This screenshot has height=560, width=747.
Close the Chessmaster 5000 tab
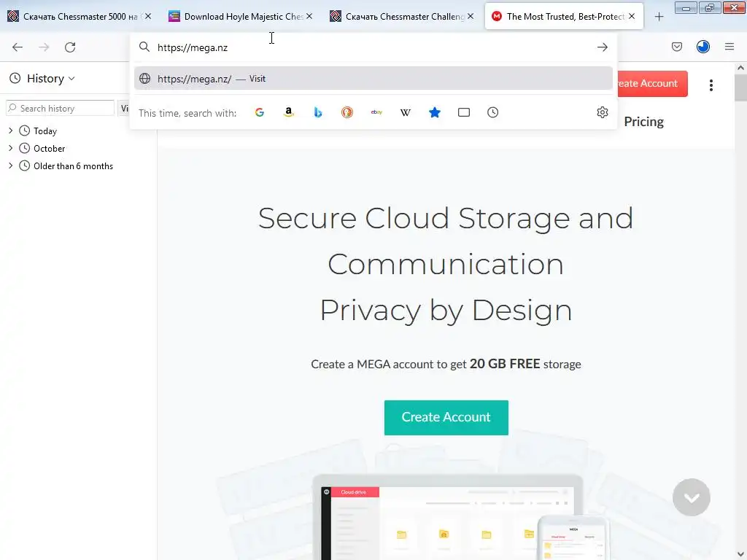[148, 16]
